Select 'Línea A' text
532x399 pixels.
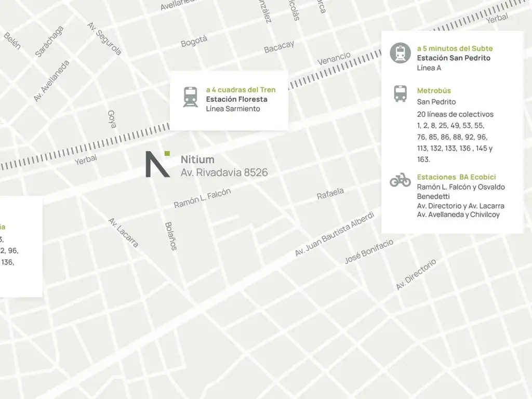pyautogui.click(x=429, y=68)
